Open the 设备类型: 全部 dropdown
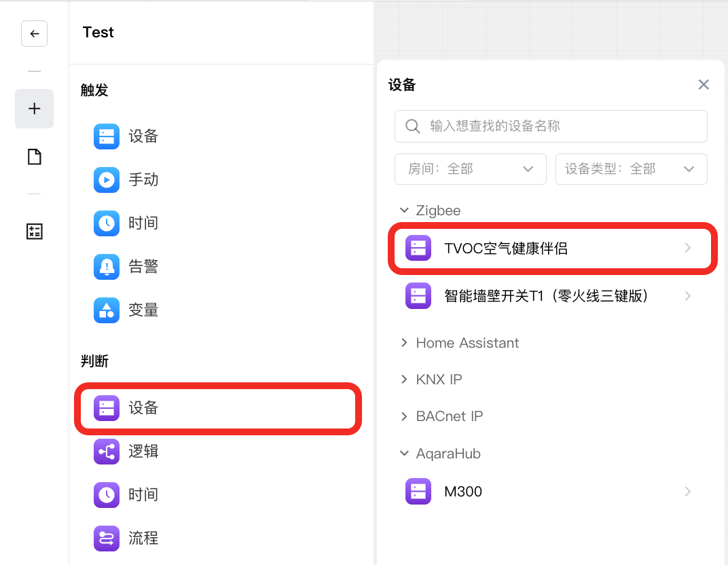This screenshot has width=728, height=565. [631, 169]
